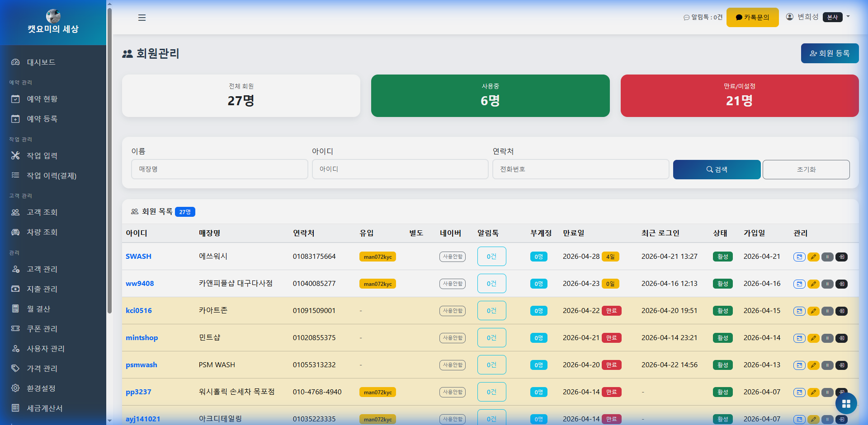Click the 0건 알림톡 button for SWASH
The width and height of the screenshot is (868, 425).
[491, 257]
